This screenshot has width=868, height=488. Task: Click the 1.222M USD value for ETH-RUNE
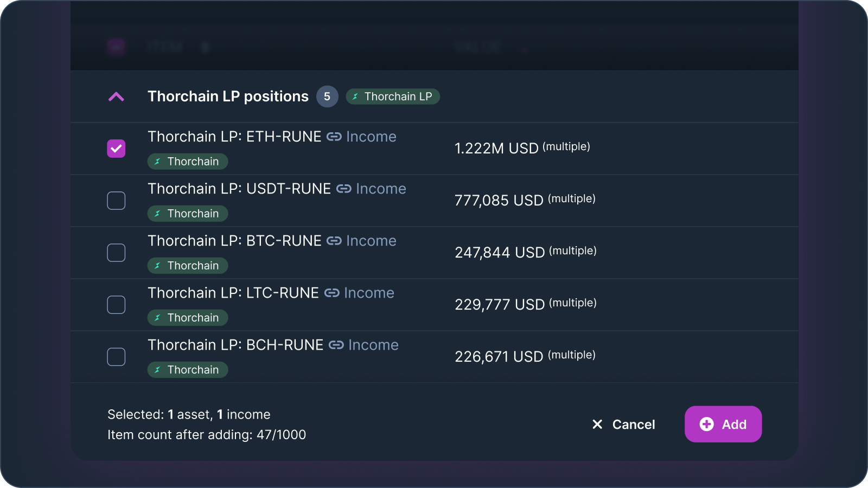pyautogui.click(x=496, y=147)
